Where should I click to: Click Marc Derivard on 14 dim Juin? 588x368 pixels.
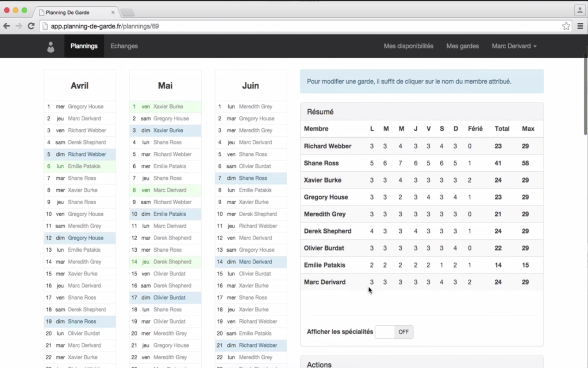255,262
